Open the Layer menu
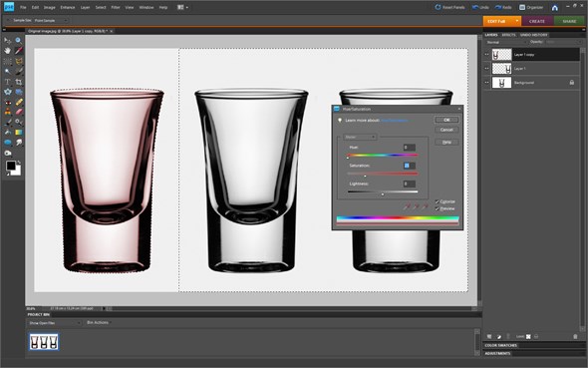 pyautogui.click(x=85, y=7)
